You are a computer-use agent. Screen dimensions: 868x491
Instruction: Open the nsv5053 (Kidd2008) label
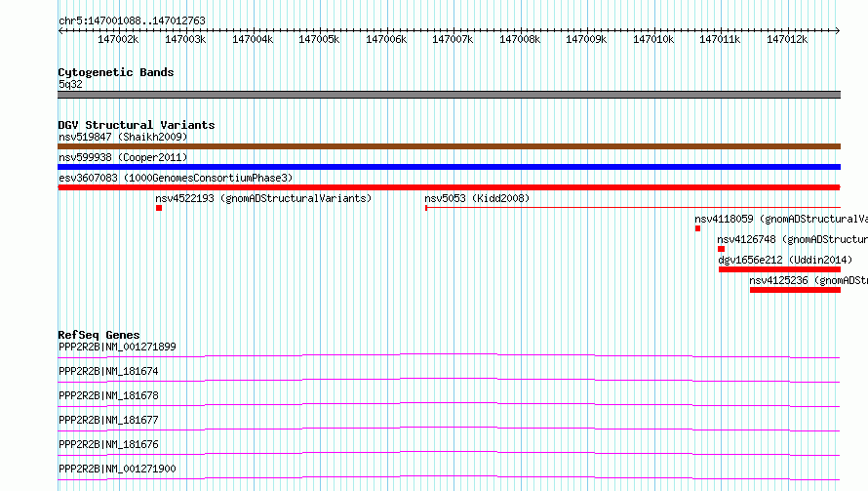pyautogui.click(x=477, y=198)
